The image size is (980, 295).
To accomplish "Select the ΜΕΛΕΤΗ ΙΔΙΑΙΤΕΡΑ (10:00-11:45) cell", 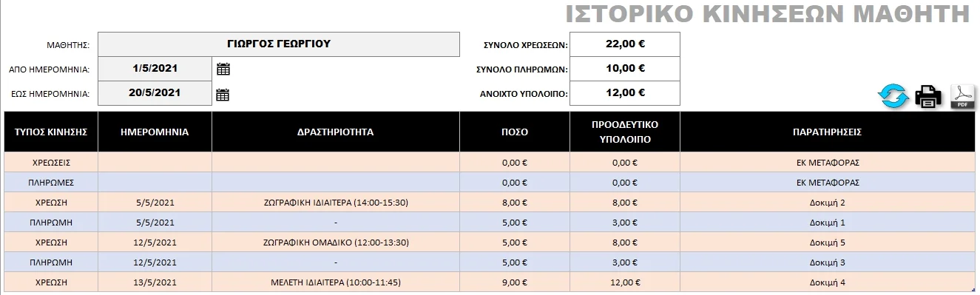I will (336, 282).
